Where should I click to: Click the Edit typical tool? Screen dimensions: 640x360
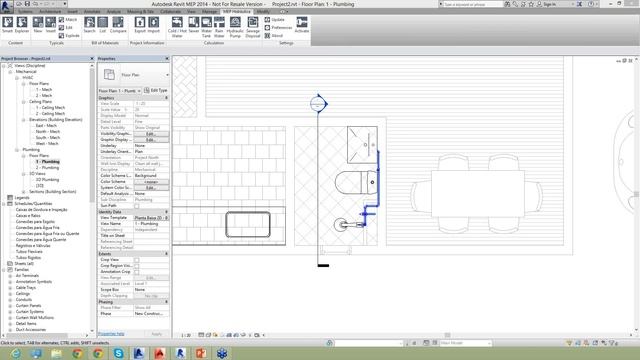tap(66, 28)
